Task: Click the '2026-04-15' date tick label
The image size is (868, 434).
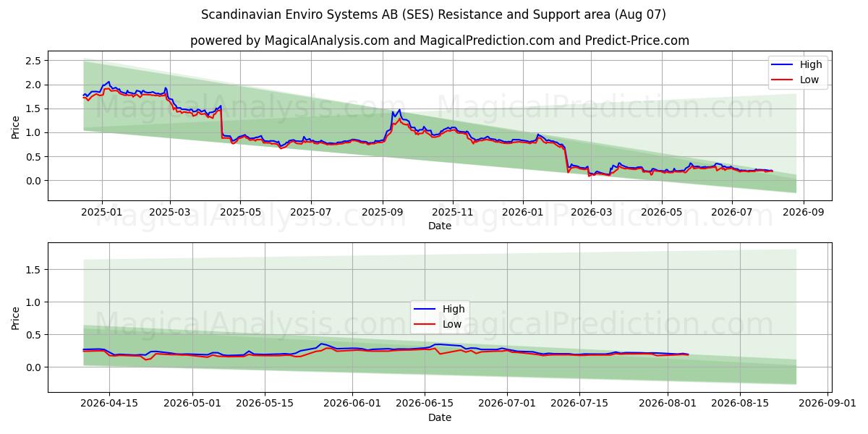Action: click(x=109, y=404)
